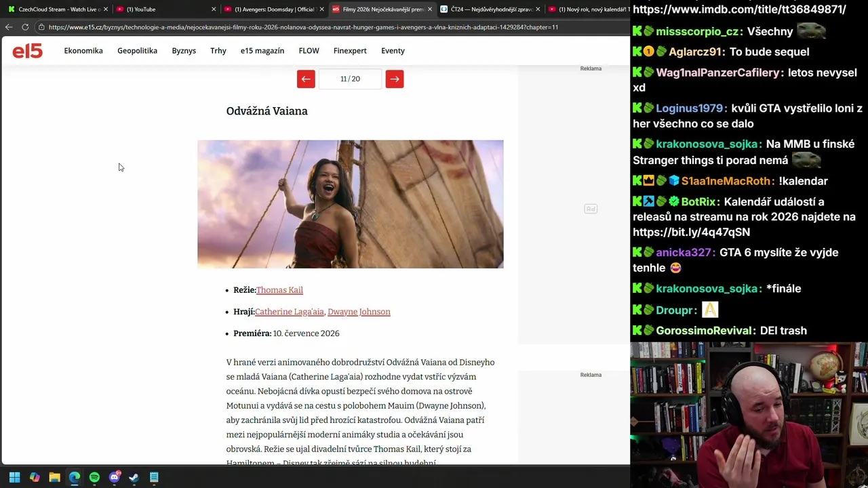
Task: Open the Thomas Kail director link
Action: click(x=279, y=290)
